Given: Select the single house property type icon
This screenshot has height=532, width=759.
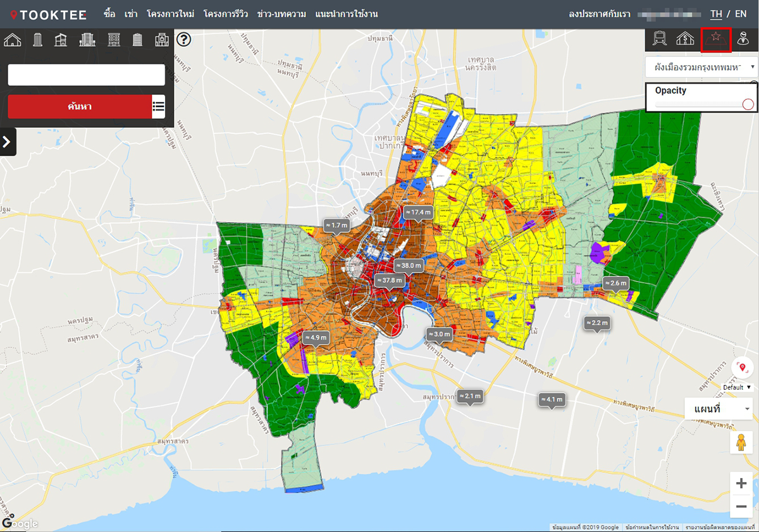Looking at the screenshot, I should [13, 40].
